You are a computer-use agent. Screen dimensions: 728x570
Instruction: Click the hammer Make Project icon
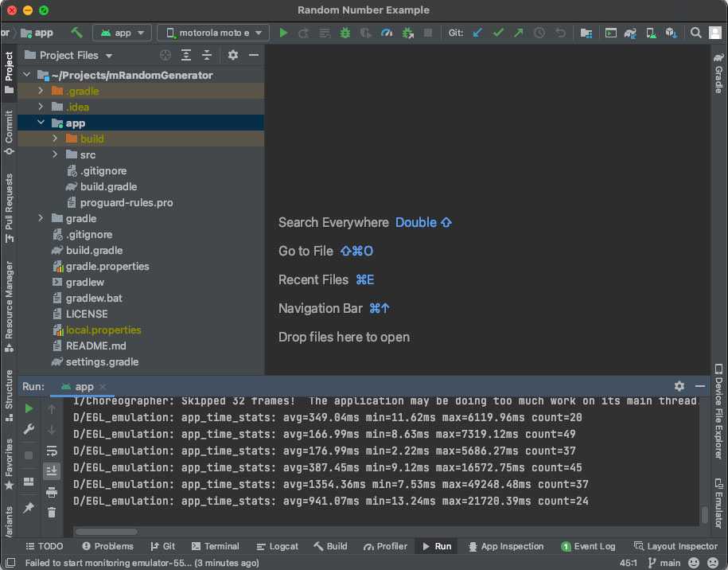coord(76,33)
